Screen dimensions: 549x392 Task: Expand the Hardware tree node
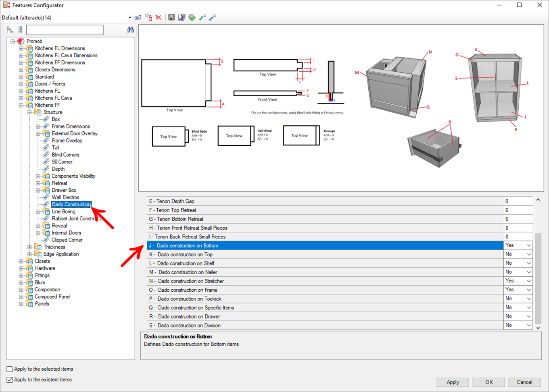tap(21, 268)
